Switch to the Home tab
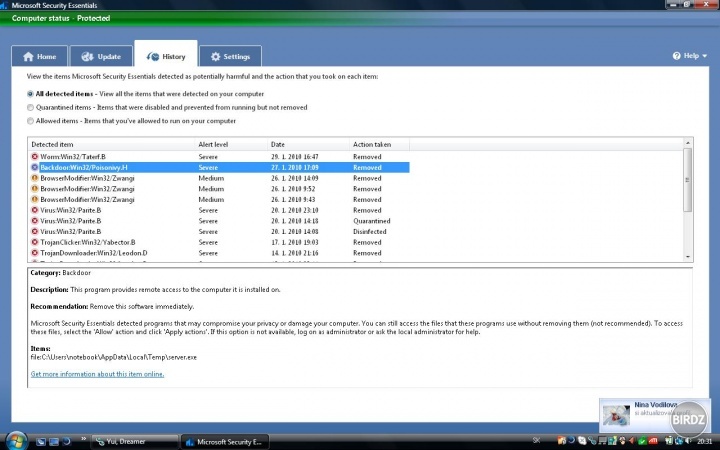Screen dimensions: 720x450 click(x=39, y=56)
